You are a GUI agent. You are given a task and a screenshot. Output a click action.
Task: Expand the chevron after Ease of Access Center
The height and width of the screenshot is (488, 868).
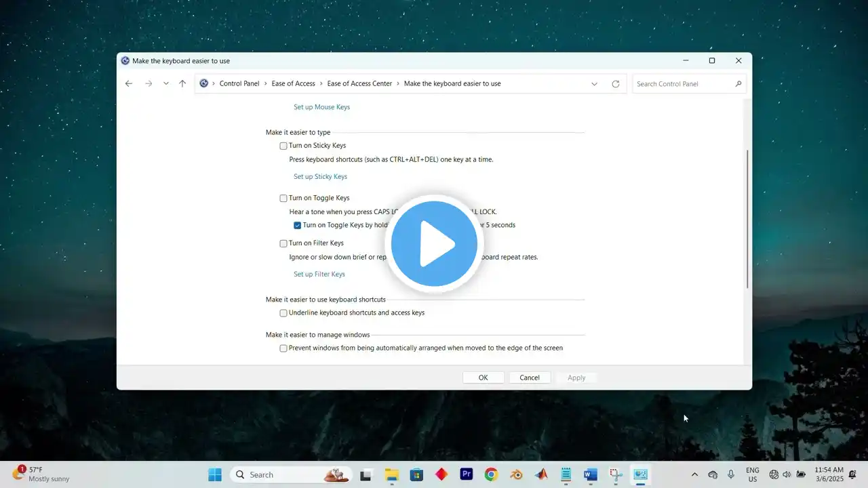click(398, 83)
